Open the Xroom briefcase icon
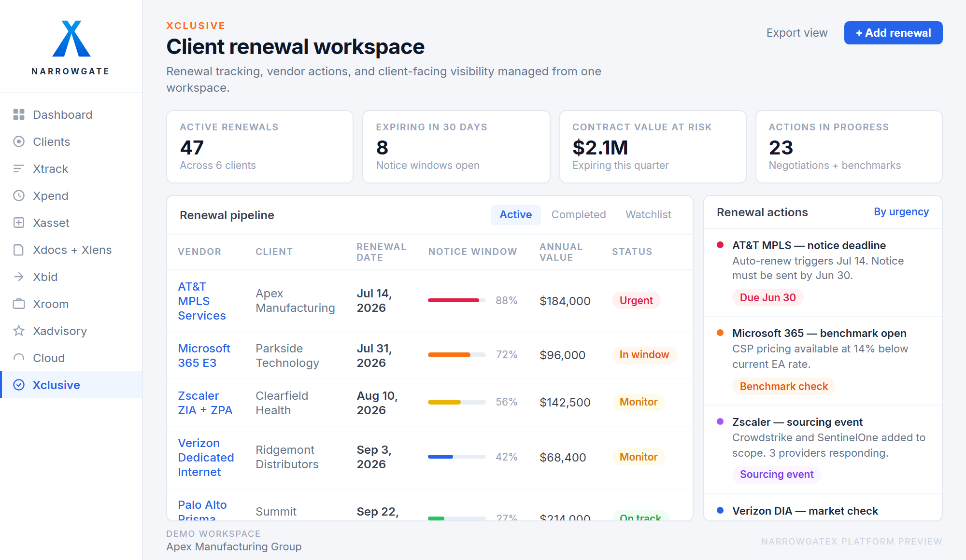Image resolution: width=966 pixels, height=560 pixels. click(x=19, y=304)
